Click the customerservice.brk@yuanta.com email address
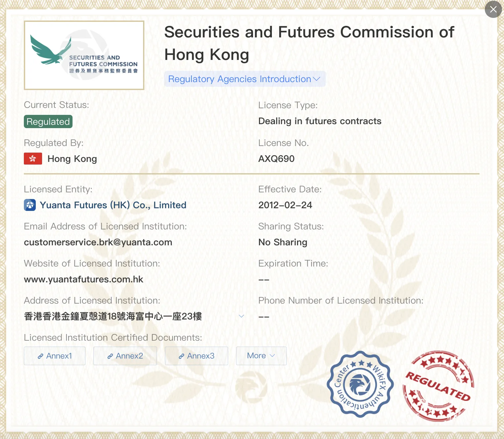The height and width of the screenshot is (439, 504). [98, 242]
